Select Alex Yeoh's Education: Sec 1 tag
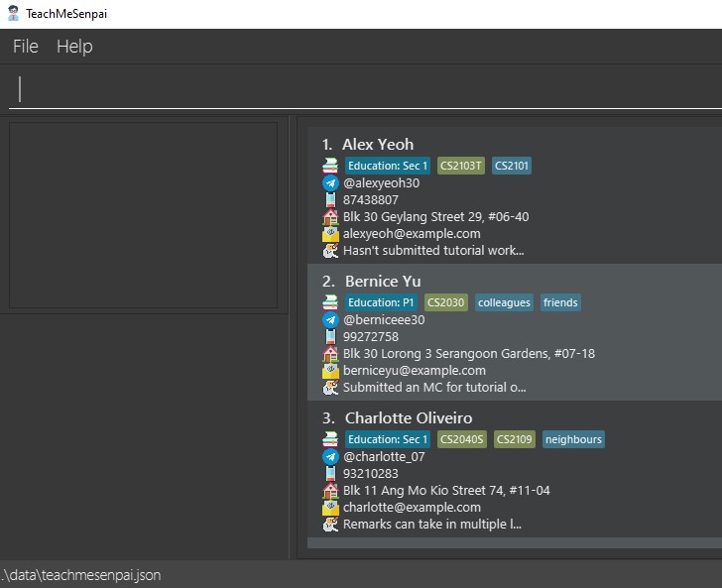This screenshot has width=722, height=588. 388,166
